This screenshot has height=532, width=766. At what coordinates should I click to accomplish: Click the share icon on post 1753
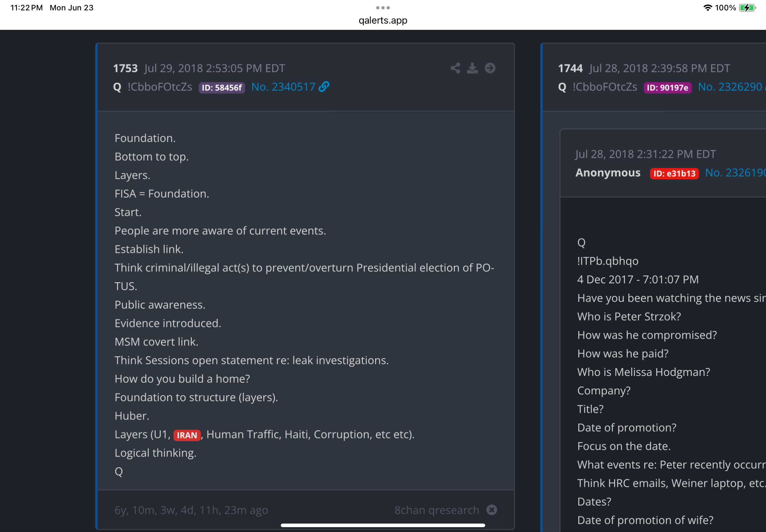455,68
